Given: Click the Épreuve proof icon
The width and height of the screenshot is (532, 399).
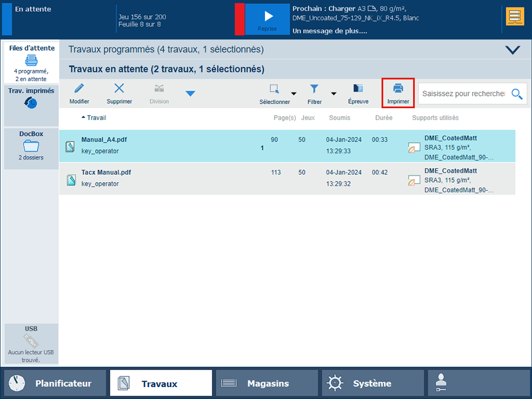Looking at the screenshot, I should [358, 88].
